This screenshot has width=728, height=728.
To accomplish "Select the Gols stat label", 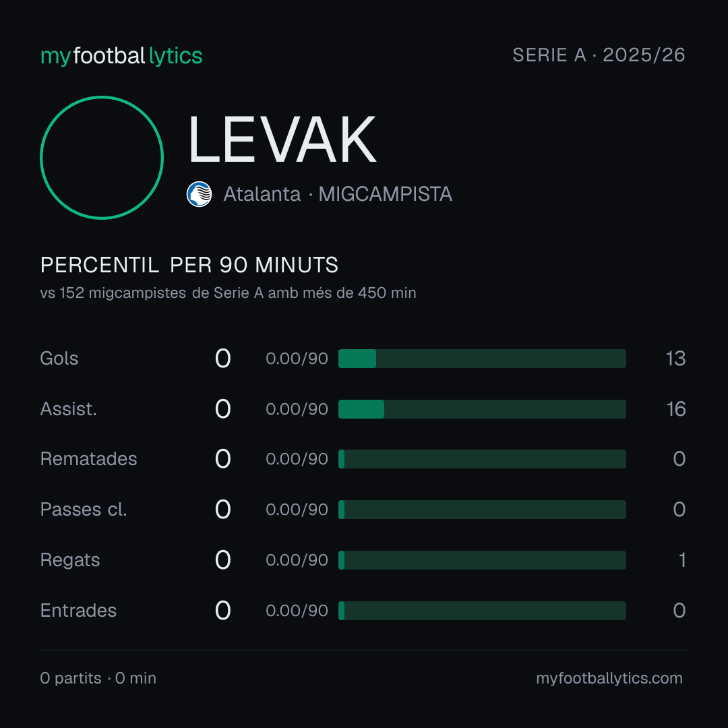I will point(59,359).
